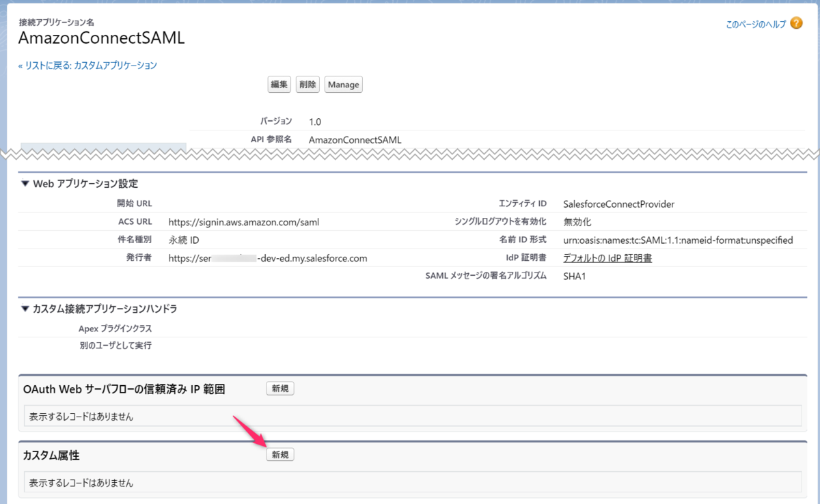Click the ACS URL field label
820x504 pixels.
[x=135, y=222]
